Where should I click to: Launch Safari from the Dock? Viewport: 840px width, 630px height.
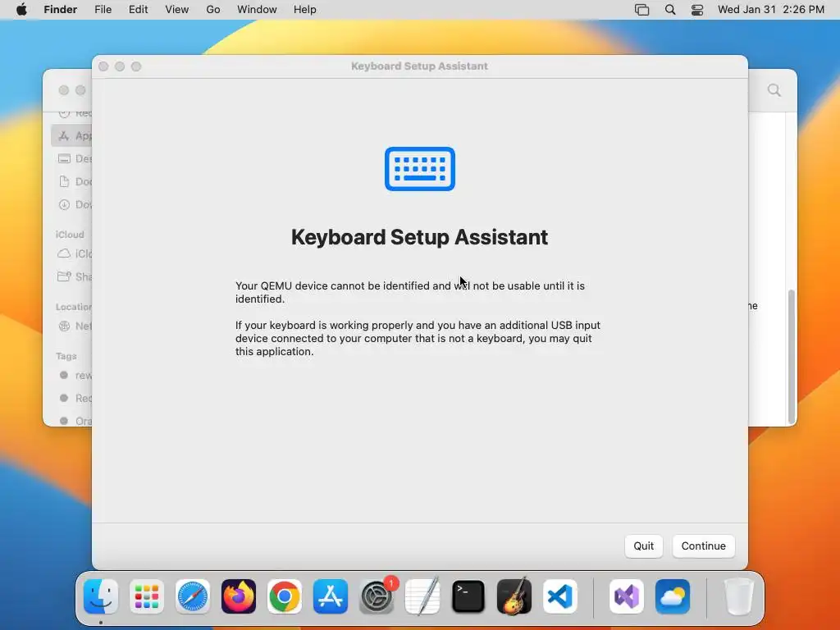click(x=193, y=596)
